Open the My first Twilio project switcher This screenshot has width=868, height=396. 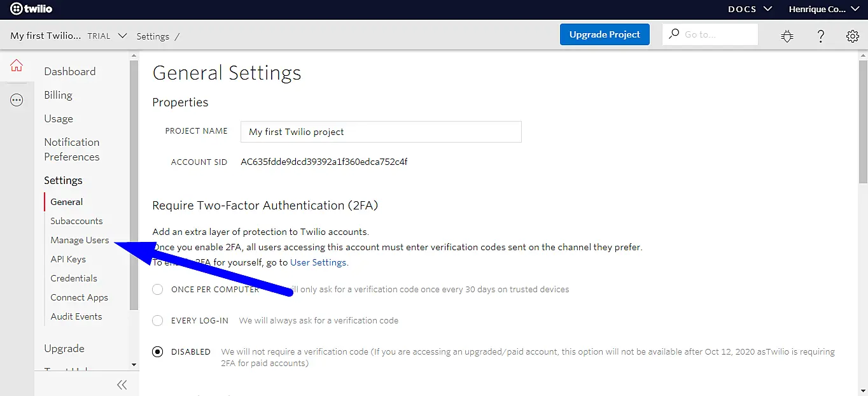tap(69, 36)
